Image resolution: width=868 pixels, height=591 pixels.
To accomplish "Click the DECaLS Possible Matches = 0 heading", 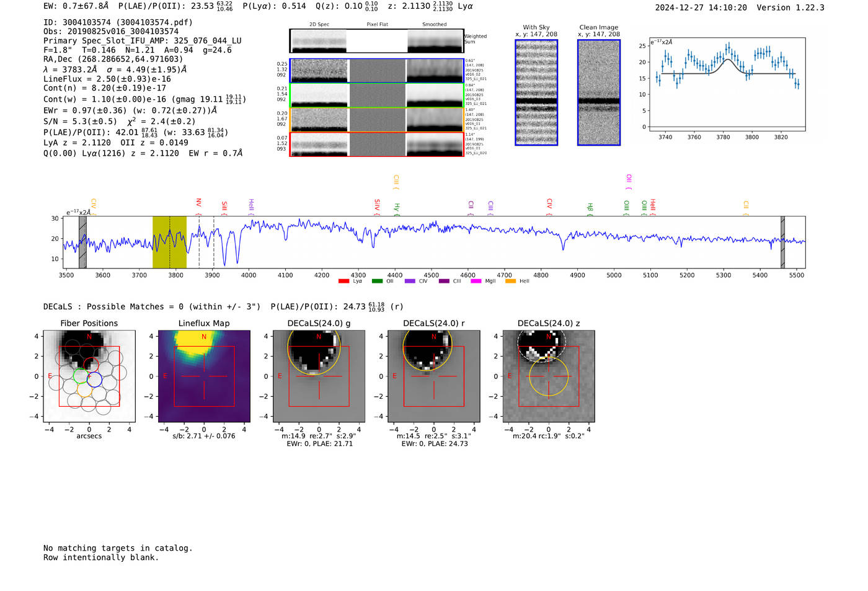I will [x=152, y=307].
